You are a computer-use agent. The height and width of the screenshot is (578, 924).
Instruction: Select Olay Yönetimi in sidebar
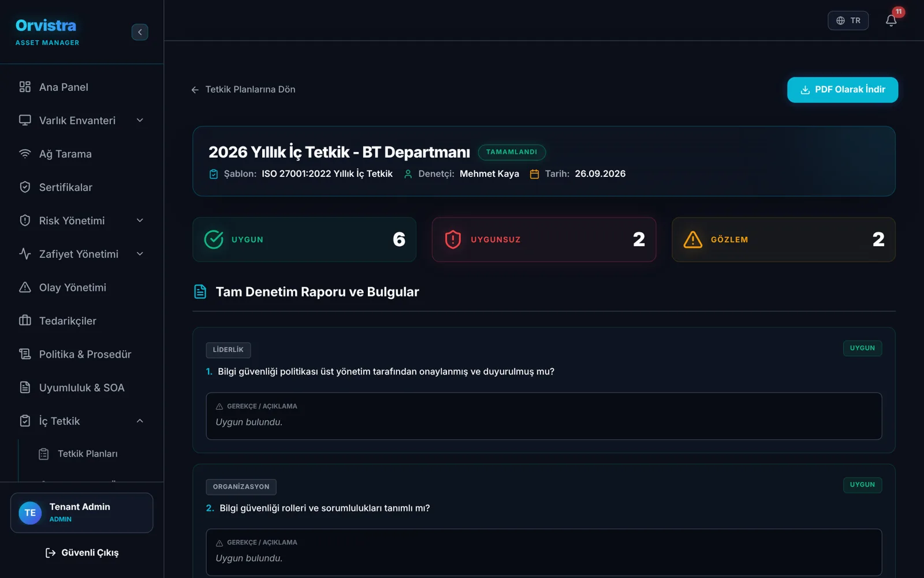click(82, 287)
